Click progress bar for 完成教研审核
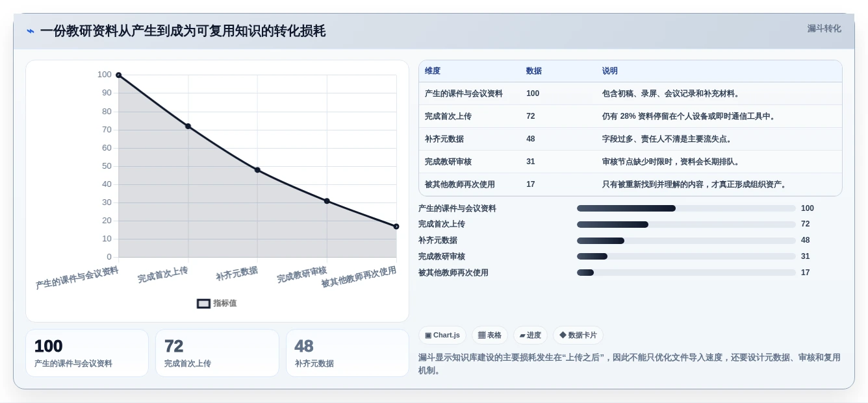Screen dimensions: 868x403 686,256
